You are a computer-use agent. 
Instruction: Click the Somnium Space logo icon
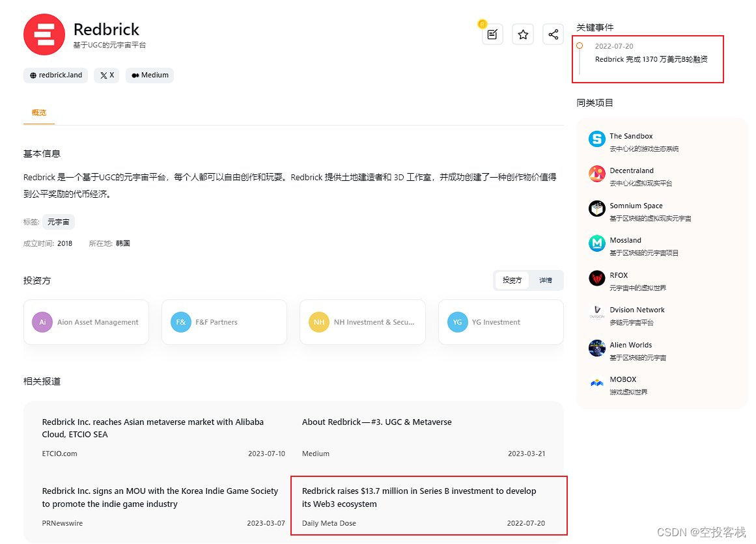point(597,209)
